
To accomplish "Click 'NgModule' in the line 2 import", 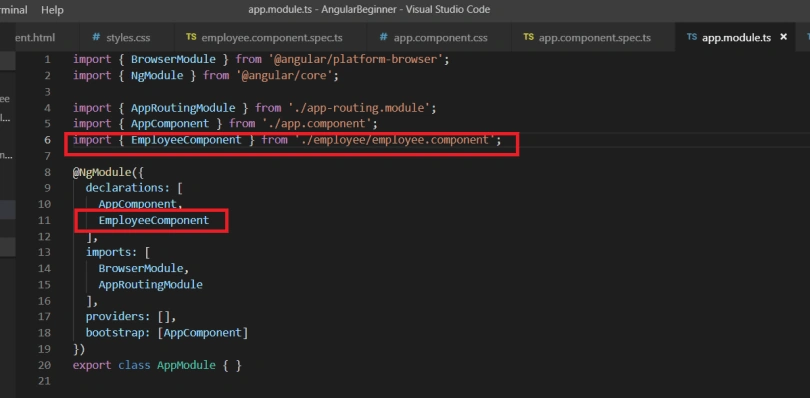I will (157, 75).
